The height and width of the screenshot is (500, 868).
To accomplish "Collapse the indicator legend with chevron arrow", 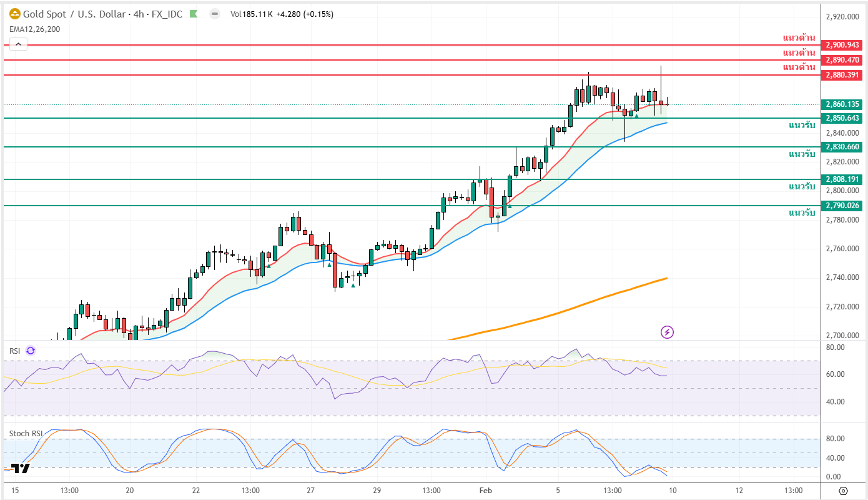I will (x=18, y=44).
